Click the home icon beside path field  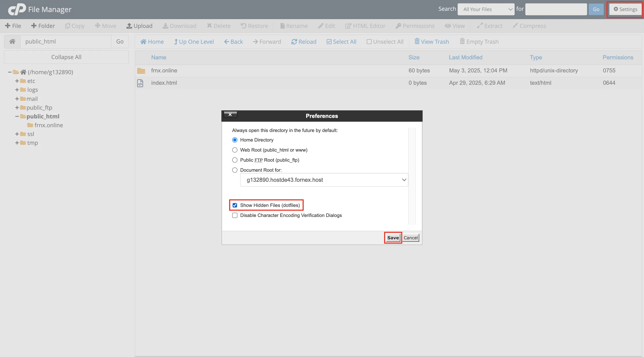[12, 41]
